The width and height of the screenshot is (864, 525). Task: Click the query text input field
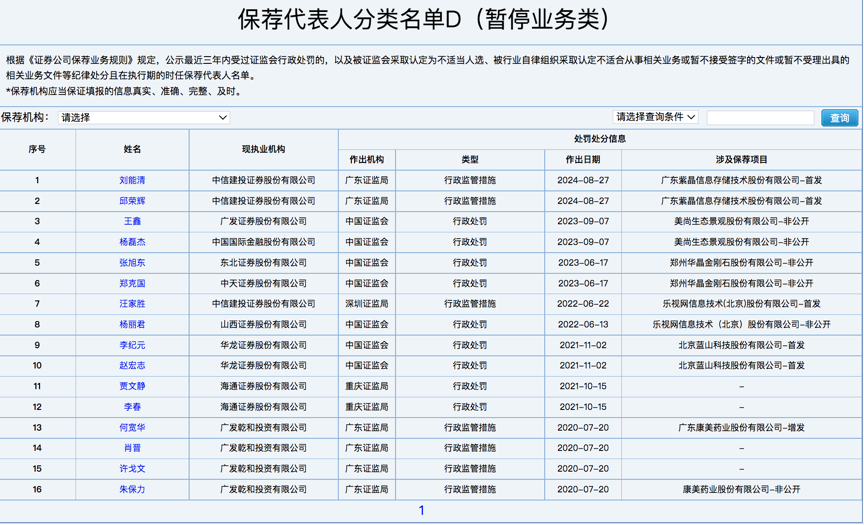pos(760,117)
